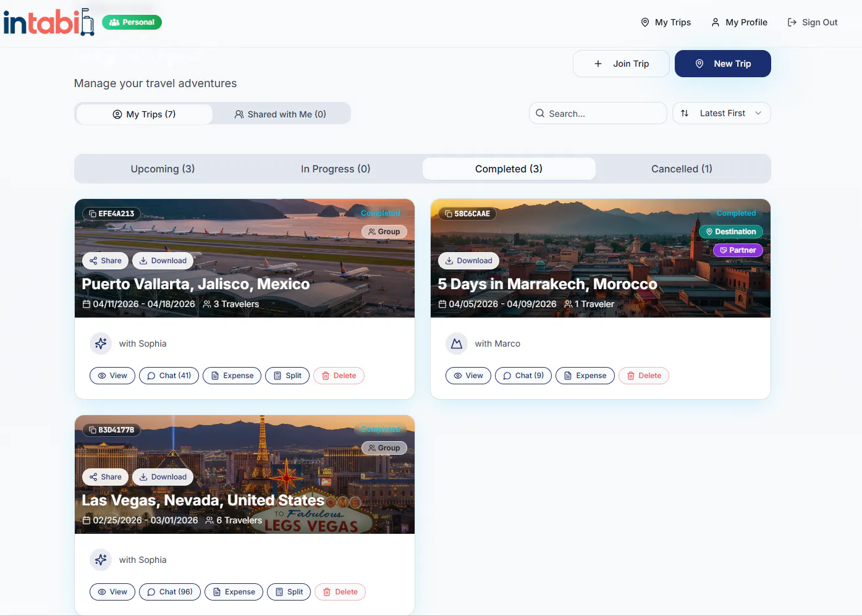Copy trip code B3D4177B
Image resolution: width=862 pixels, height=616 pixels.
[x=111, y=430]
